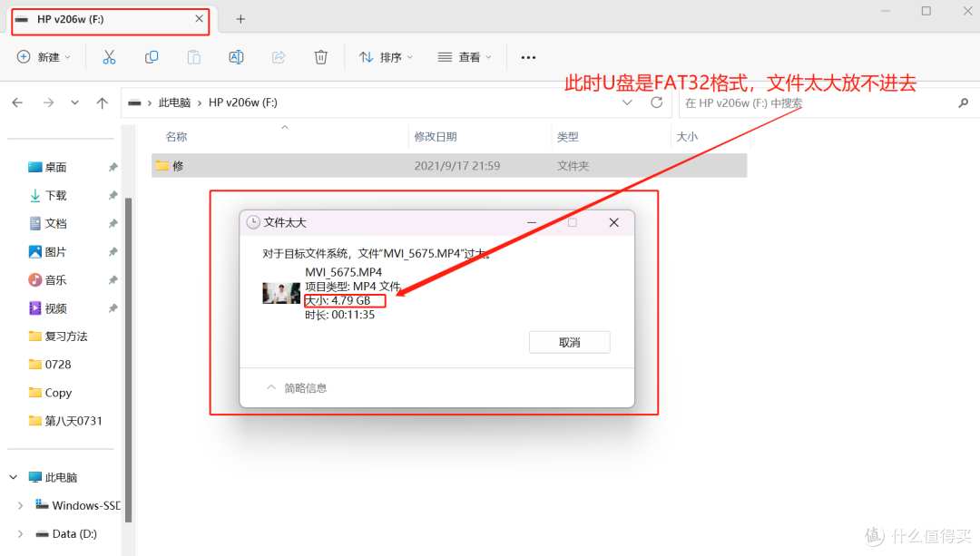The width and height of the screenshot is (980, 556).
Task: Select 此电脑 in navigation tree
Action: click(54, 477)
